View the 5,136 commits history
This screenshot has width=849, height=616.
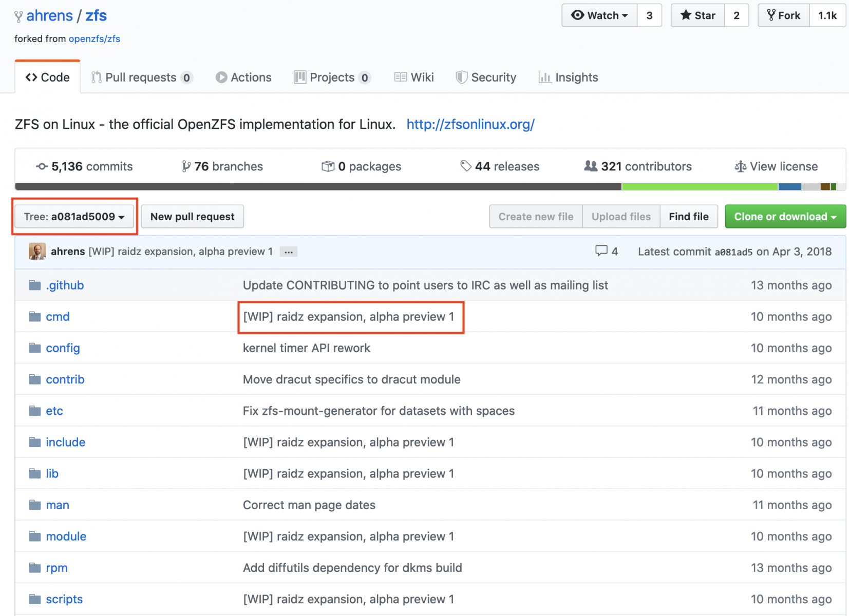point(84,166)
